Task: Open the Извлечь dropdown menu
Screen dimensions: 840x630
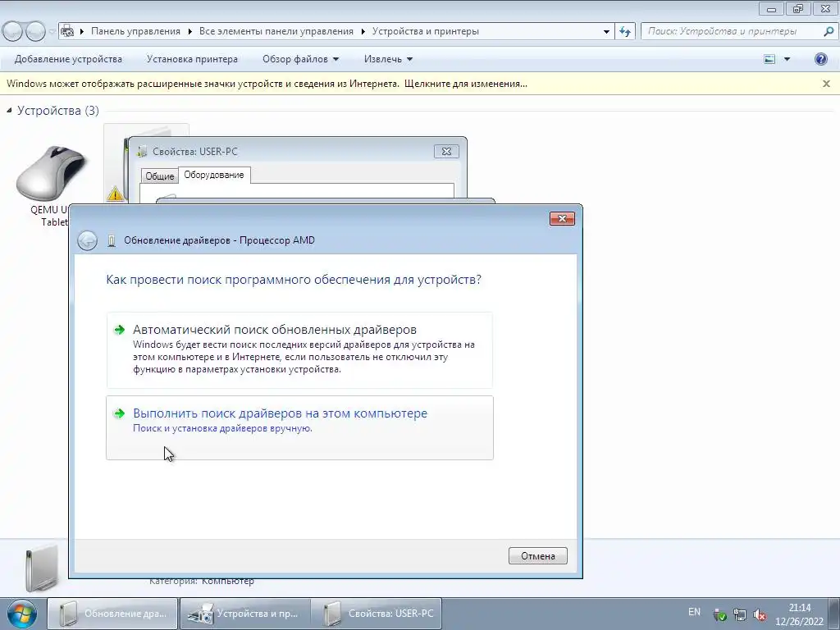Action: point(388,59)
